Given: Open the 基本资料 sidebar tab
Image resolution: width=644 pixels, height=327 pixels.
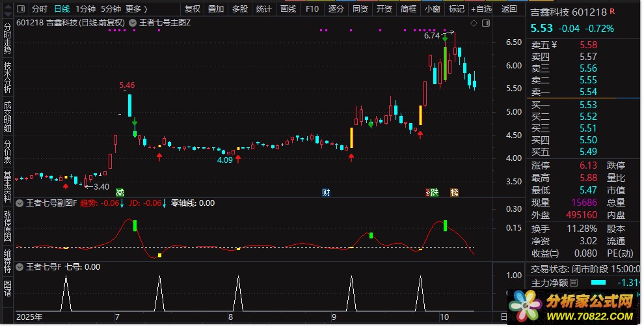Looking at the screenshot, I should pos(7,187).
